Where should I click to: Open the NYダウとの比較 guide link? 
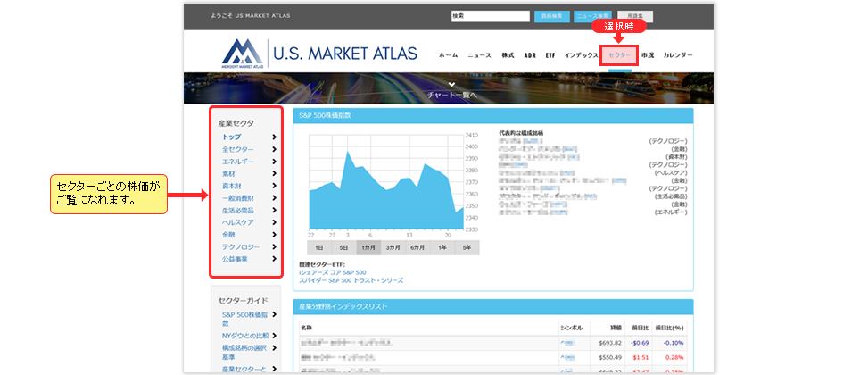245,335
